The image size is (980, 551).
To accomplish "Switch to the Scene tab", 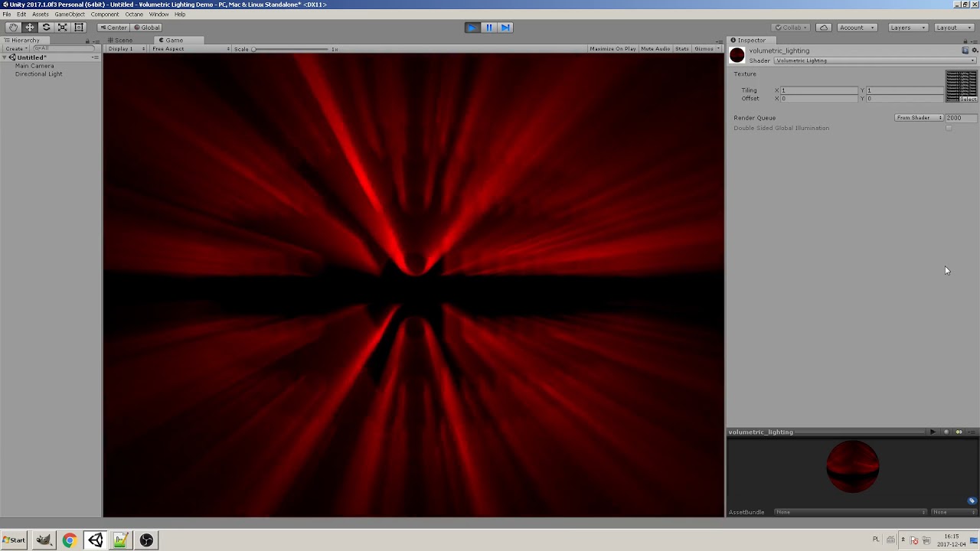I will pyautogui.click(x=120, y=40).
